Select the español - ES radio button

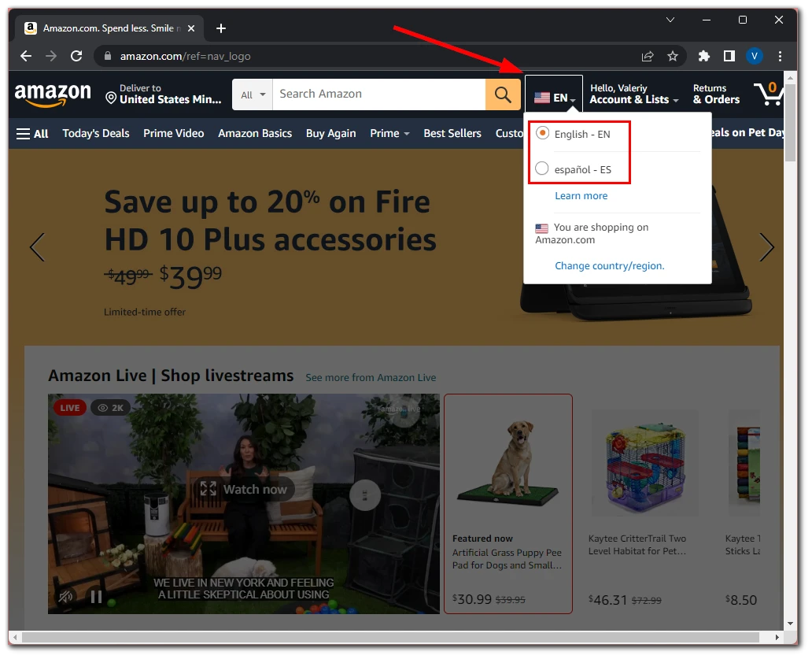[x=541, y=168]
